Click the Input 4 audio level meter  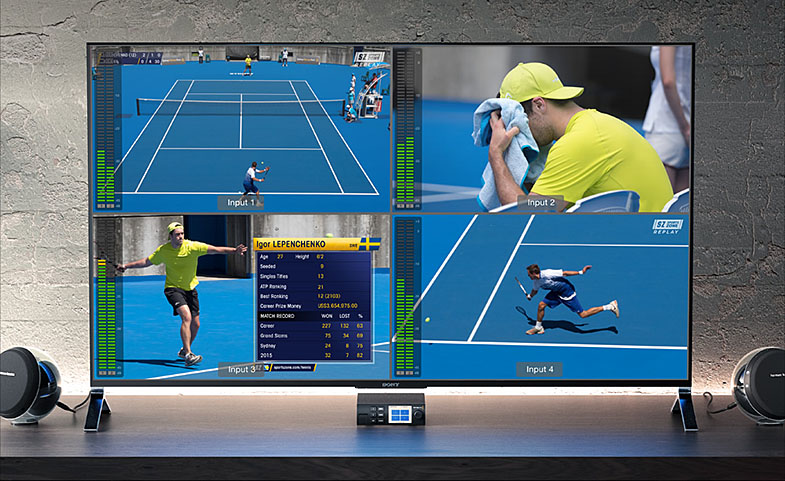coord(406,297)
